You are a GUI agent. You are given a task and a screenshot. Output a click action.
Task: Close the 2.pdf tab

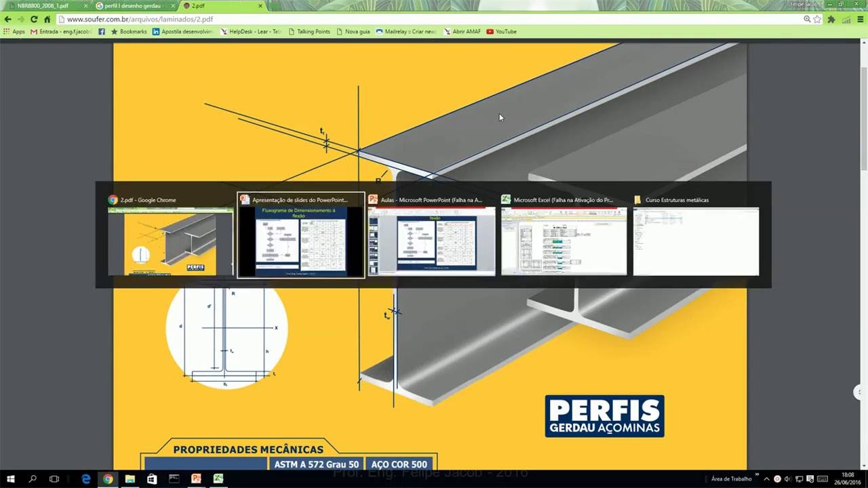(260, 5)
